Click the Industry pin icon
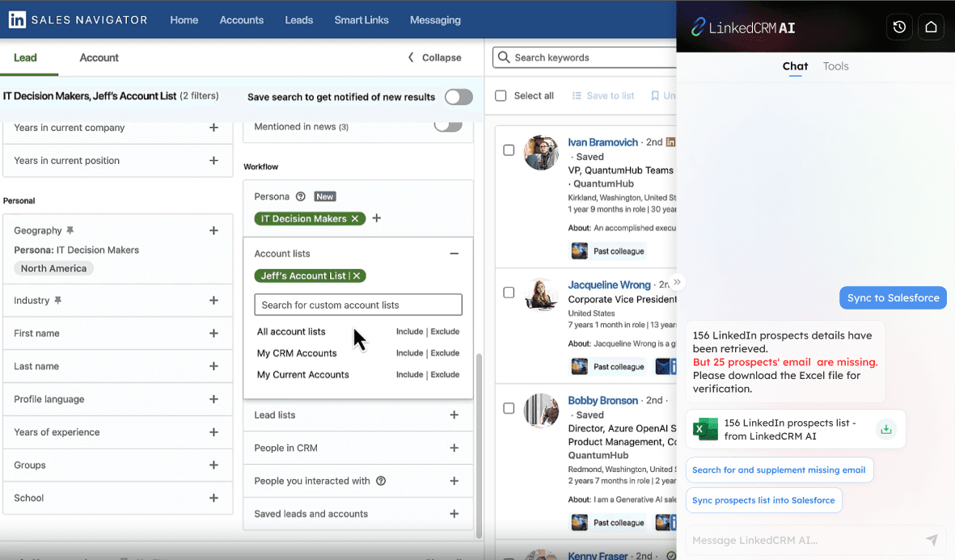 [x=58, y=300]
